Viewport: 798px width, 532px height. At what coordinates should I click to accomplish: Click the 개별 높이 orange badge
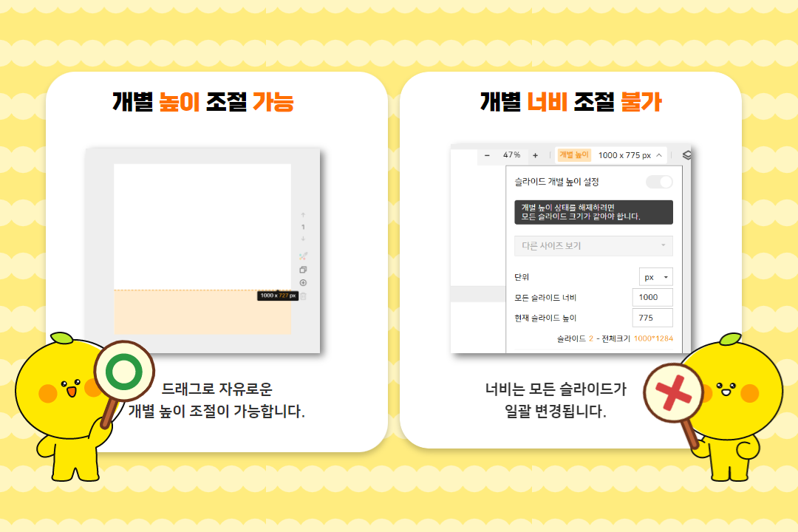574,154
